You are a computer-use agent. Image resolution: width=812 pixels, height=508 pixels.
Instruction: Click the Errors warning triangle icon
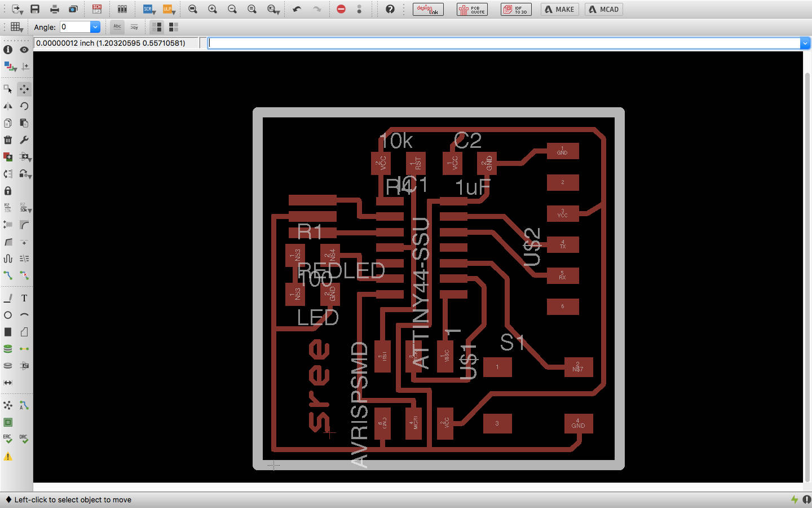coord(8,456)
